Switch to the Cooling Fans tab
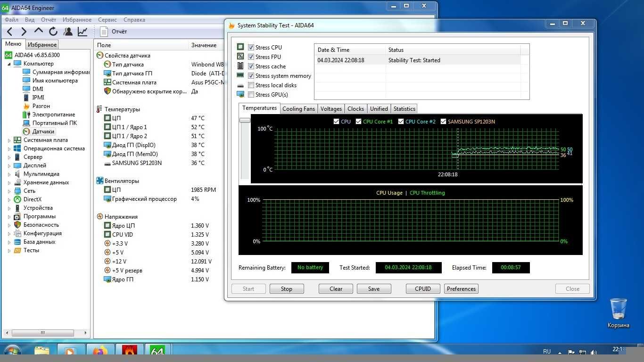Image resolution: width=644 pixels, height=362 pixels. pyautogui.click(x=298, y=109)
